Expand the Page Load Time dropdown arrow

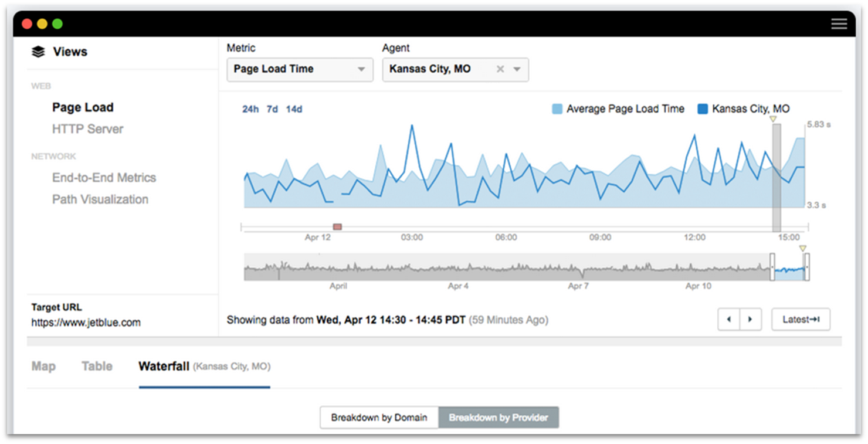point(363,69)
